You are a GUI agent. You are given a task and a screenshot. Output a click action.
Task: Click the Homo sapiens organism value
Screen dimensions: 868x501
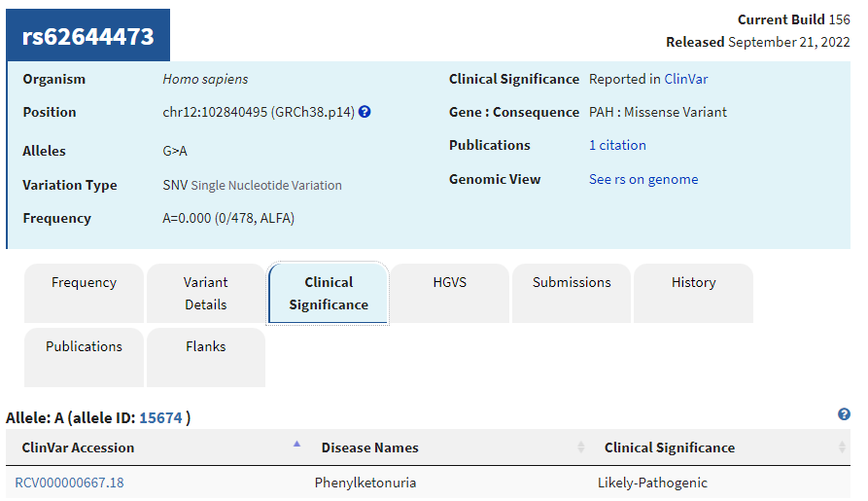[x=205, y=79]
